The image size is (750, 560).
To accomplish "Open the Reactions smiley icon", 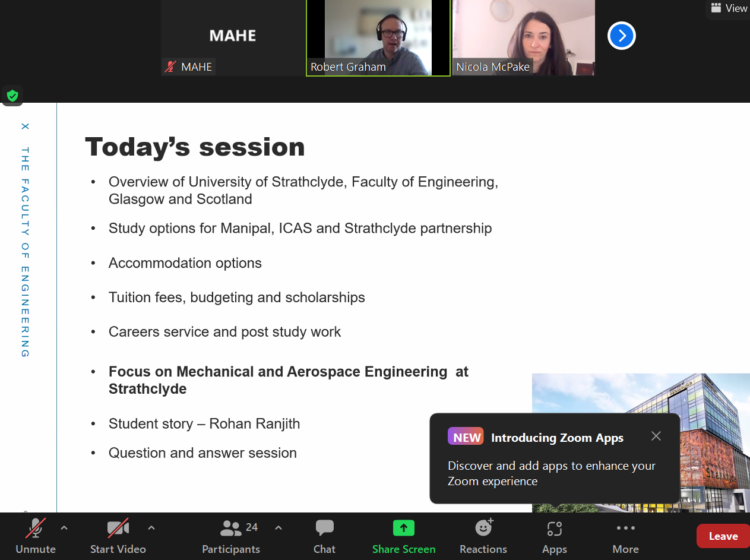I will [483, 528].
